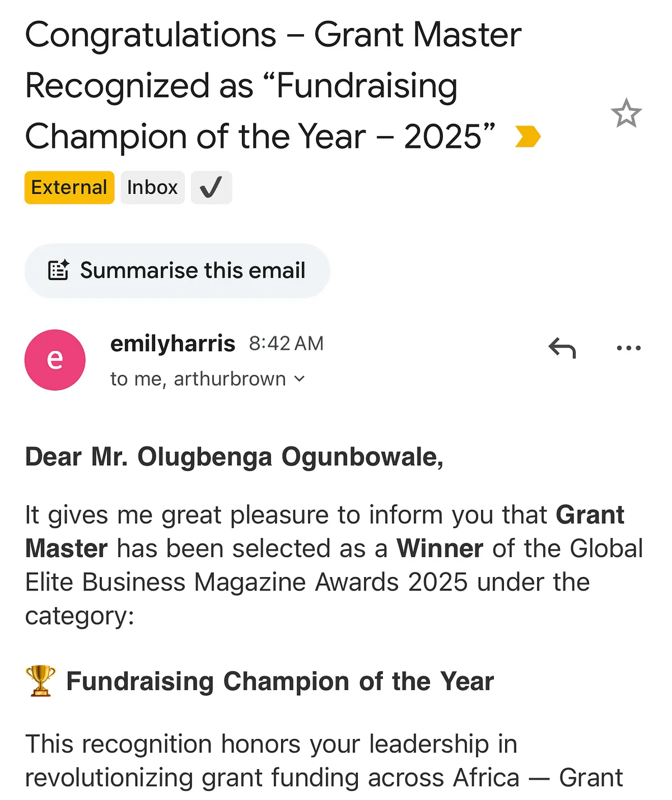Tap 'to me, arthurbrown' recipients line
Image resolution: width=672 pixels, height=800 pixels.
[x=198, y=379]
